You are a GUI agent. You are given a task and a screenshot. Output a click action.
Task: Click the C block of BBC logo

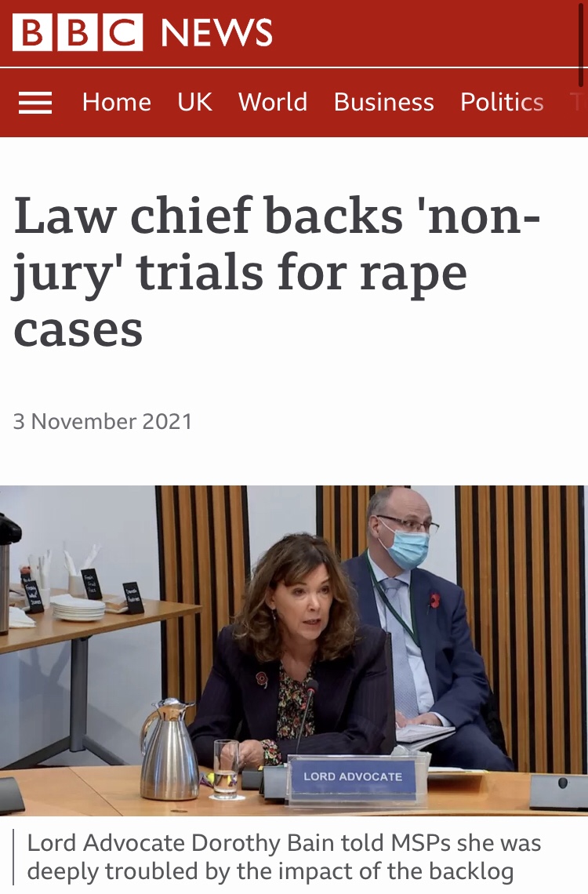pyautogui.click(x=123, y=32)
